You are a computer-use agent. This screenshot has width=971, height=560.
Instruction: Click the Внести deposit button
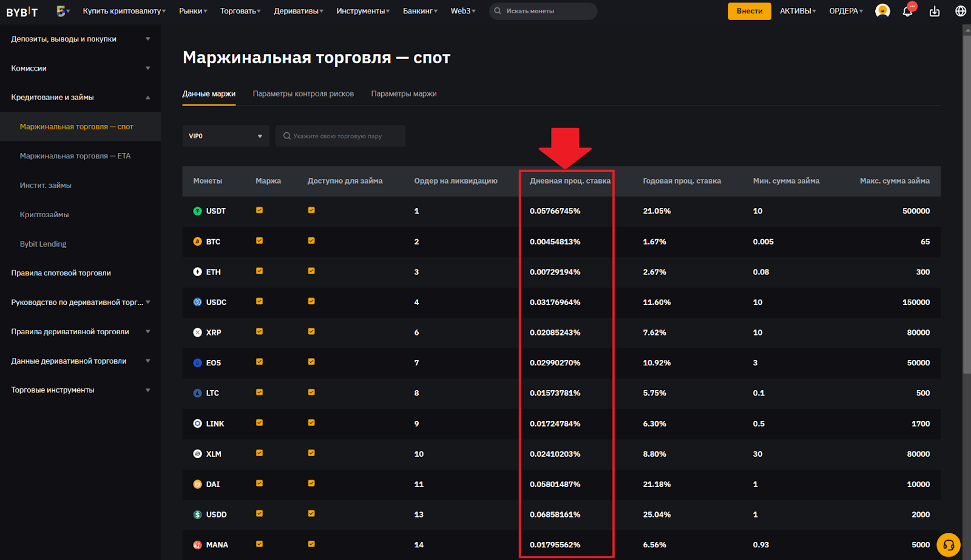(749, 11)
